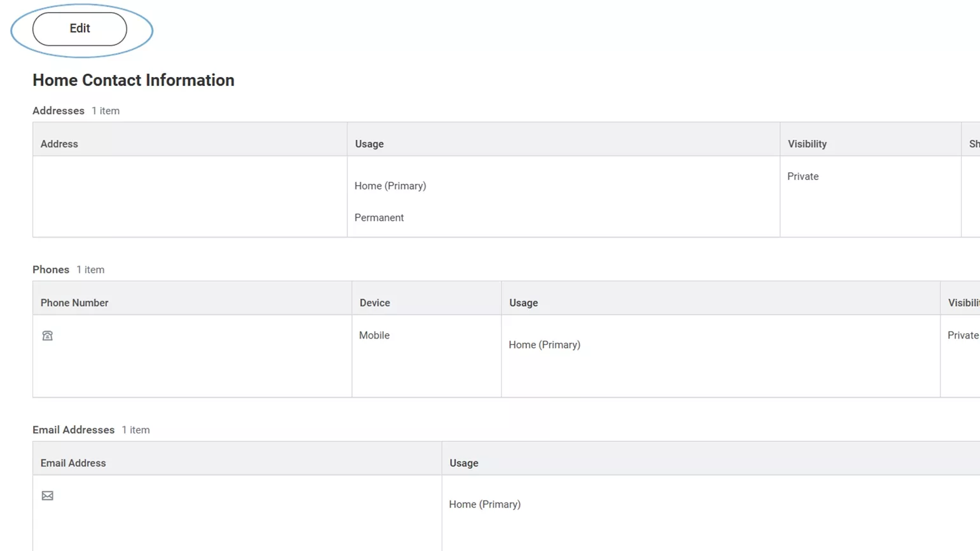980x551 pixels.
Task: Click Usage header in Phones table
Action: click(x=523, y=303)
